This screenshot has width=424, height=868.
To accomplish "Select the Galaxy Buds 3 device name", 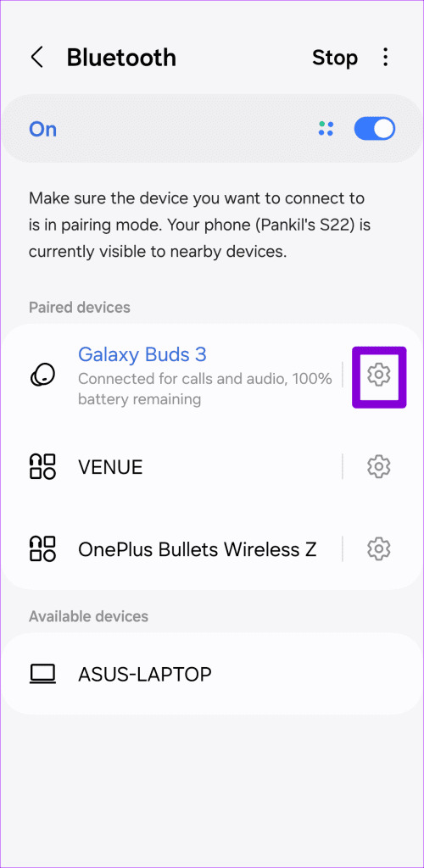I will coord(142,354).
